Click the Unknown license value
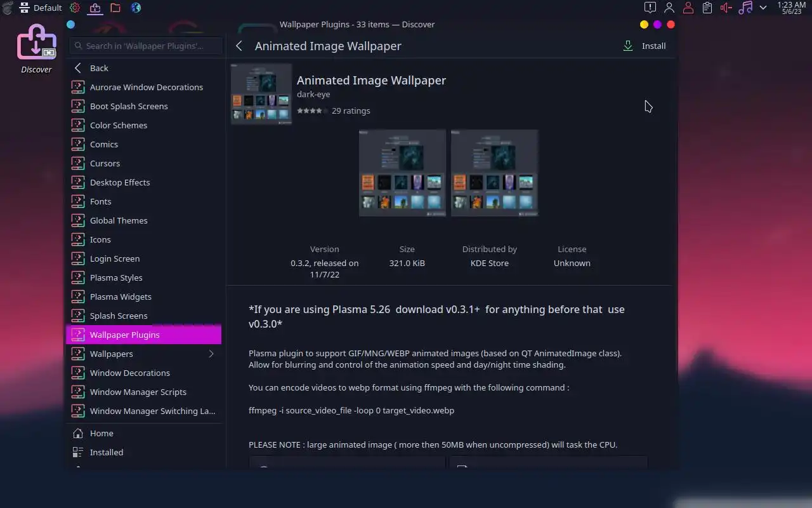Viewport: 812px width, 508px height. tap(572, 263)
